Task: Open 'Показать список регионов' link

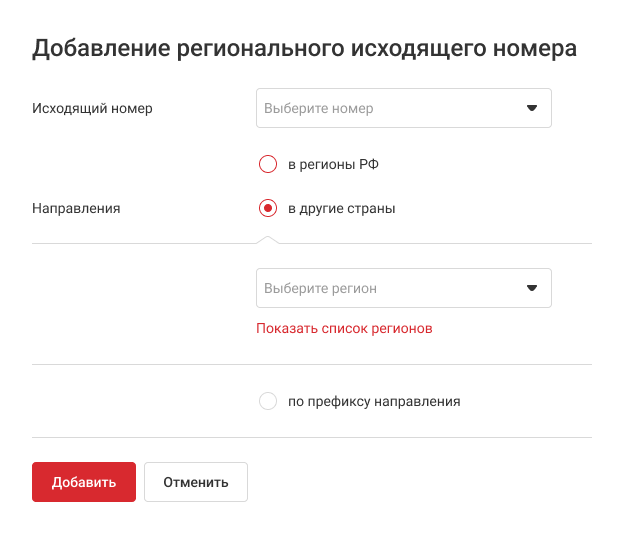Action: click(x=344, y=328)
